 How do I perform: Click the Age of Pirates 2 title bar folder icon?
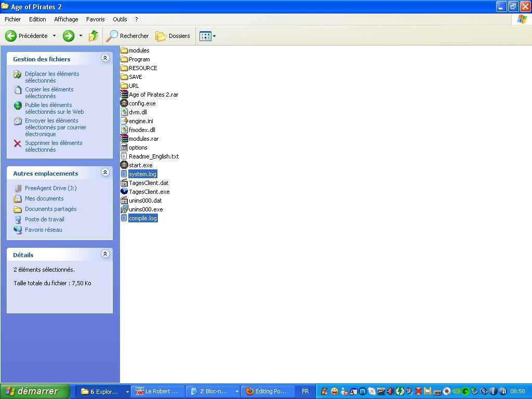[x=5, y=6]
